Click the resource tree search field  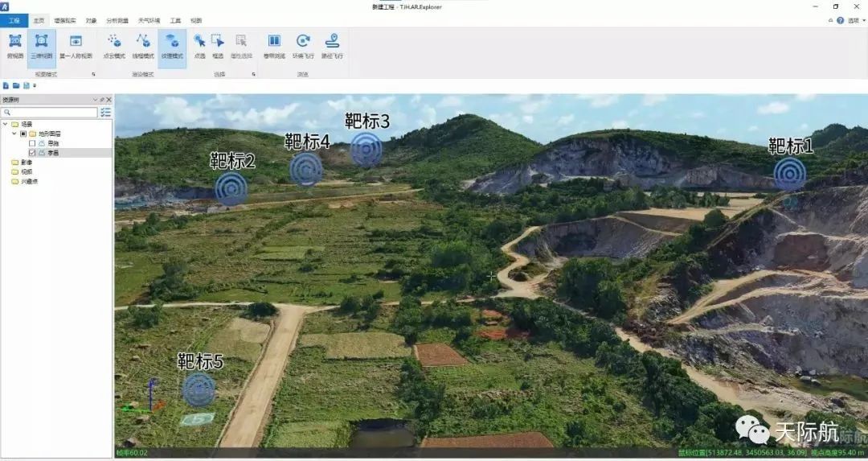tap(50, 112)
